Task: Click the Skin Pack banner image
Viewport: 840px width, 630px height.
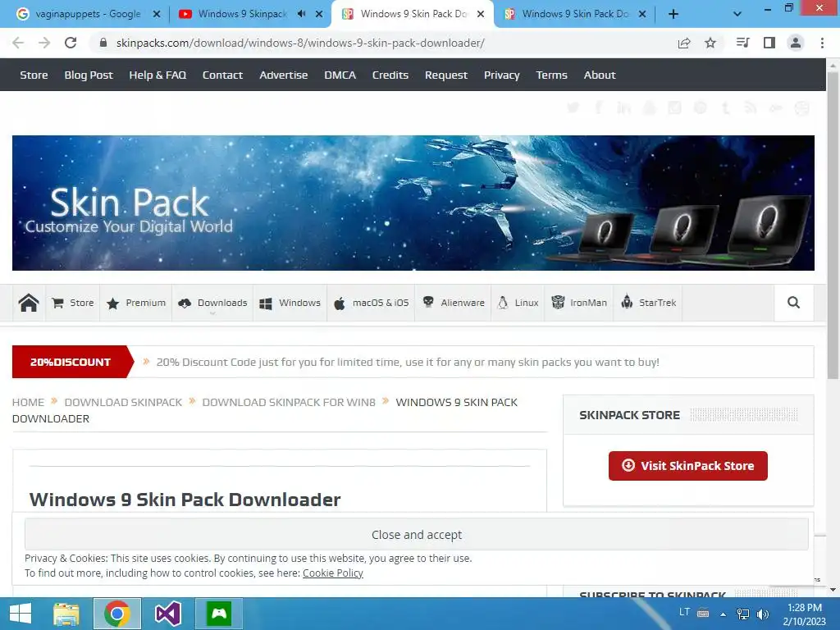Action: [x=413, y=203]
